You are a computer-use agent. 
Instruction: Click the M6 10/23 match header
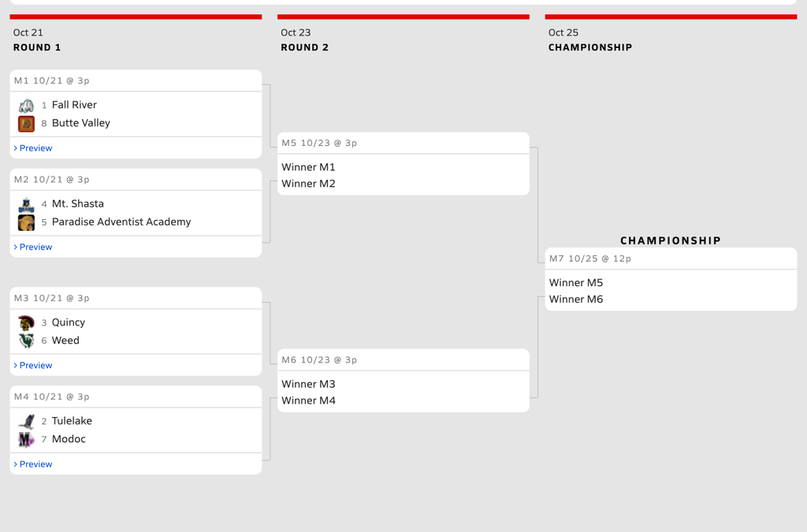pos(319,359)
